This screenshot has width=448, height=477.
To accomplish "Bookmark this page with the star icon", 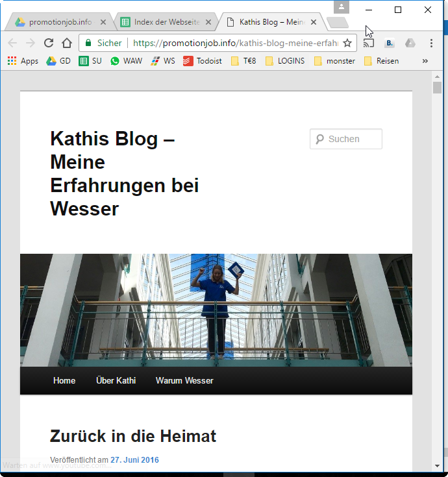I will click(x=347, y=43).
